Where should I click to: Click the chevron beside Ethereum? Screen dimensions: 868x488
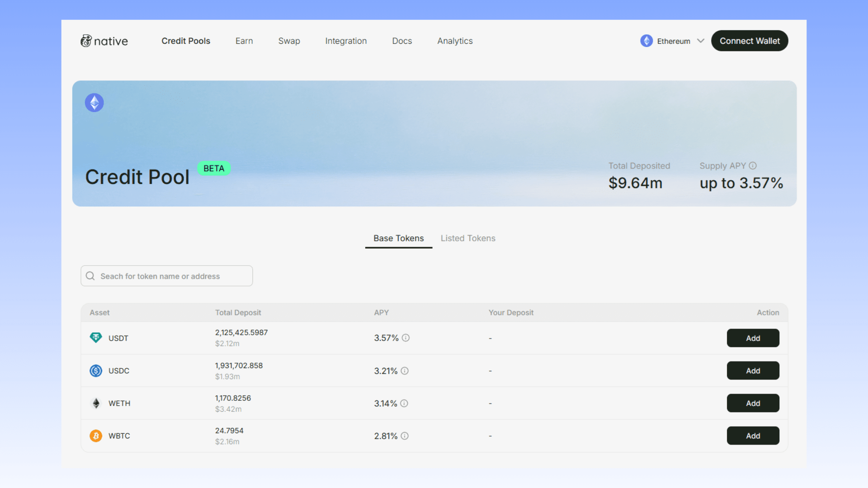[701, 41]
